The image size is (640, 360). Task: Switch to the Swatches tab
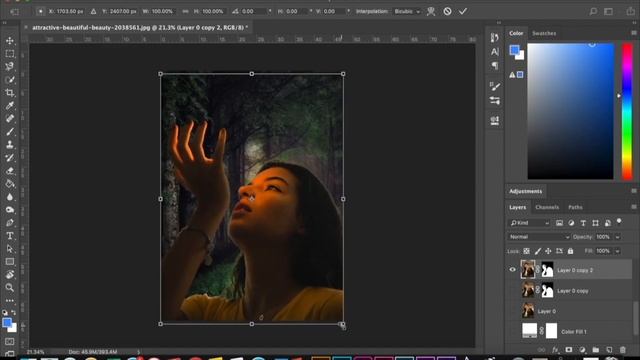[x=544, y=33]
